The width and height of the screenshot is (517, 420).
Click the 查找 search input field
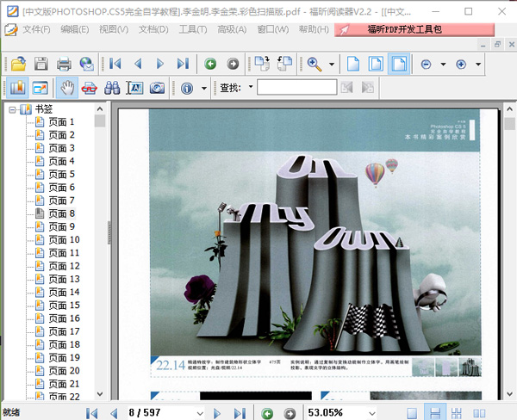[x=296, y=87]
